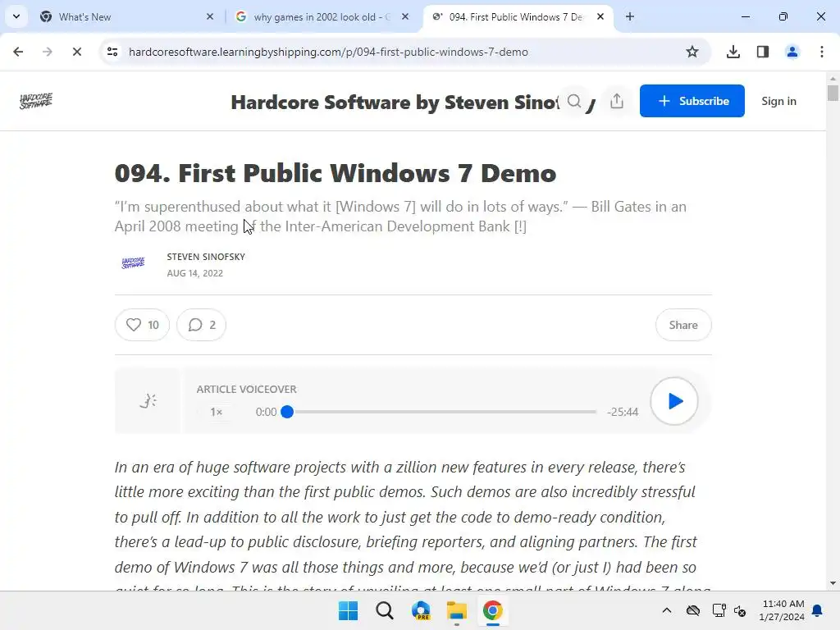This screenshot has width=840, height=630.
Task: Click the cloud sync tray icon
Action: 693,610
